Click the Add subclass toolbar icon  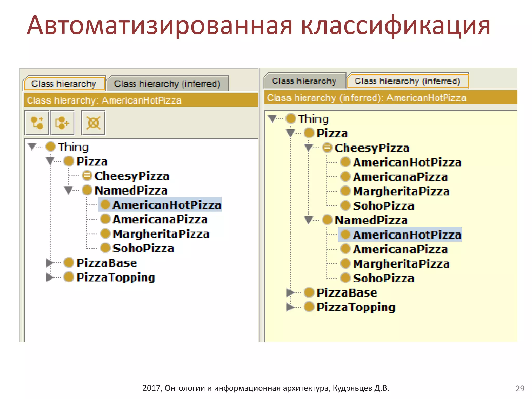pyautogui.click(x=37, y=123)
